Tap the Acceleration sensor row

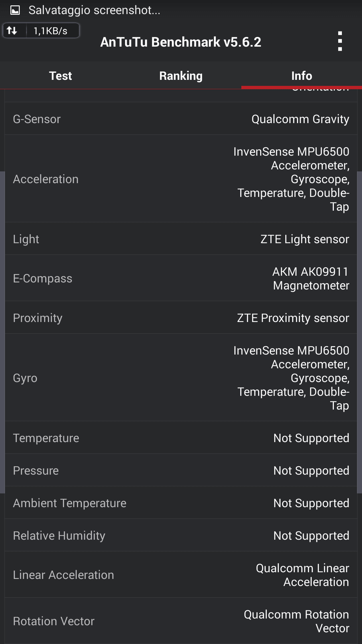click(181, 179)
